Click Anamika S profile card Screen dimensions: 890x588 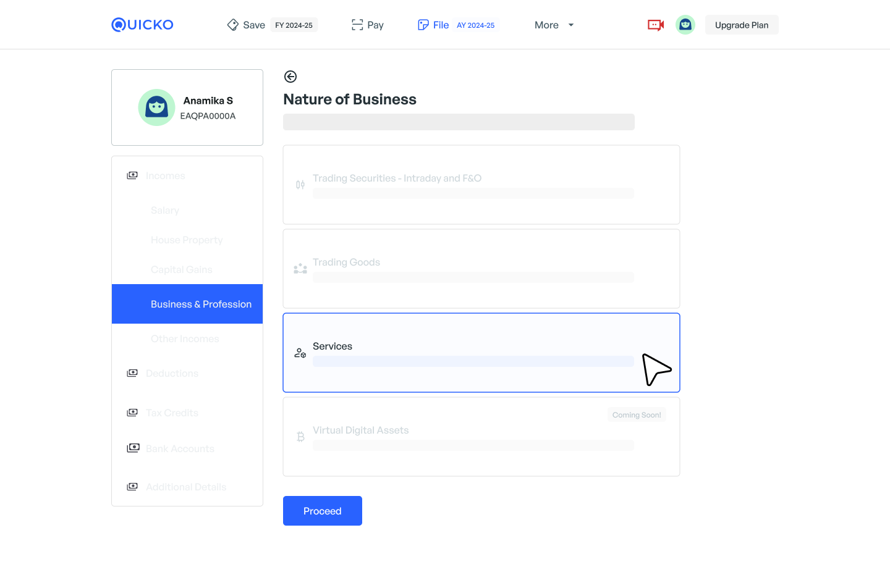(x=187, y=107)
